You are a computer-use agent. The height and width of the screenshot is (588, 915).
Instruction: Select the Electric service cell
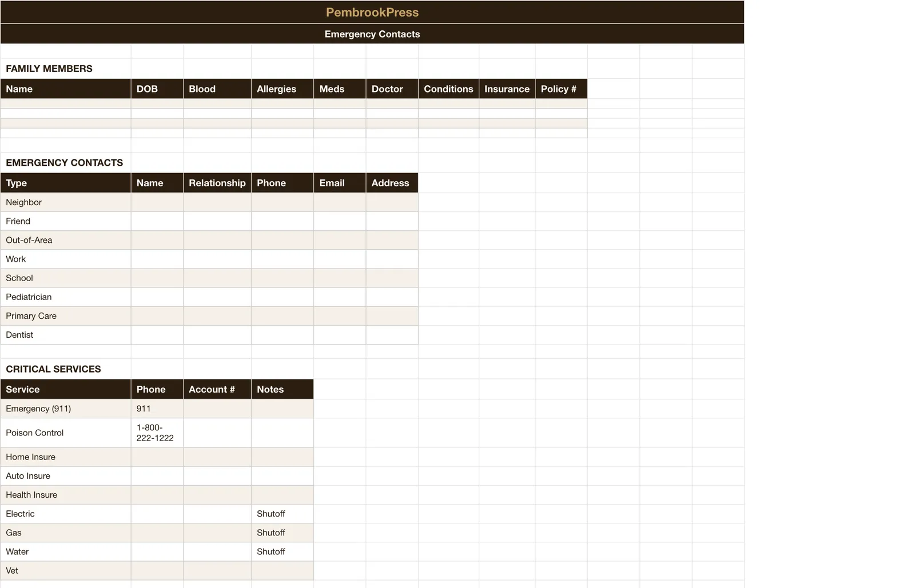pyautogui.click(x=66, y=513)
